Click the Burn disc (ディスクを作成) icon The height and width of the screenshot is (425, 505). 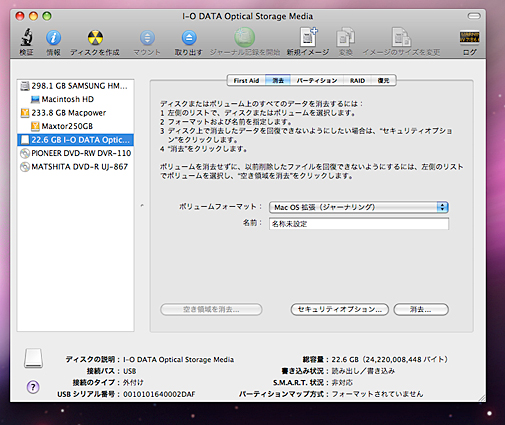95,37
